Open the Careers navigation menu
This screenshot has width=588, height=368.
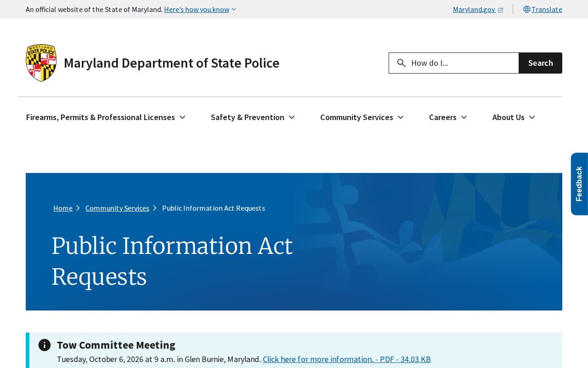point(448,117)
